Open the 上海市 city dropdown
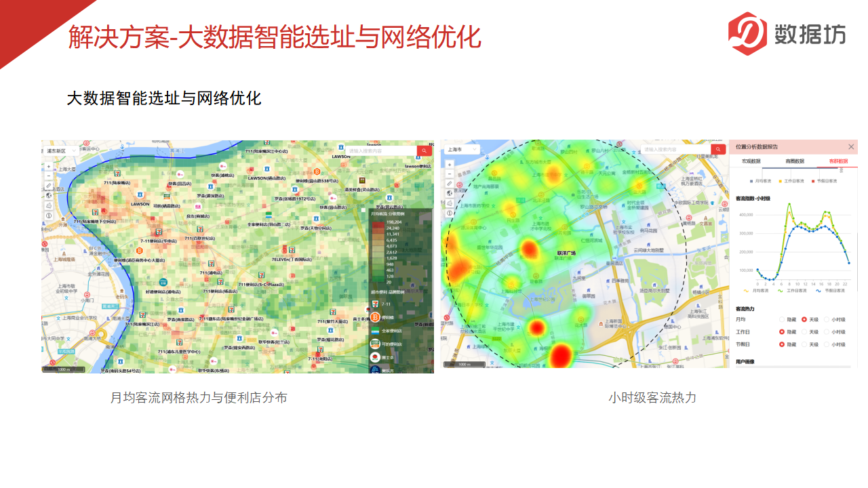This screenshot has width=868, height=488. tap(462, 149)
